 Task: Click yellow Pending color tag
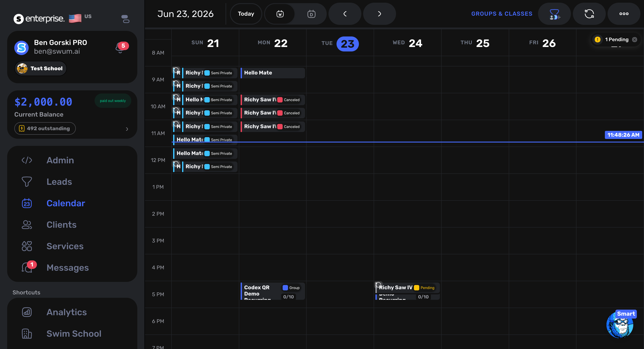click(x=416, y=288)
